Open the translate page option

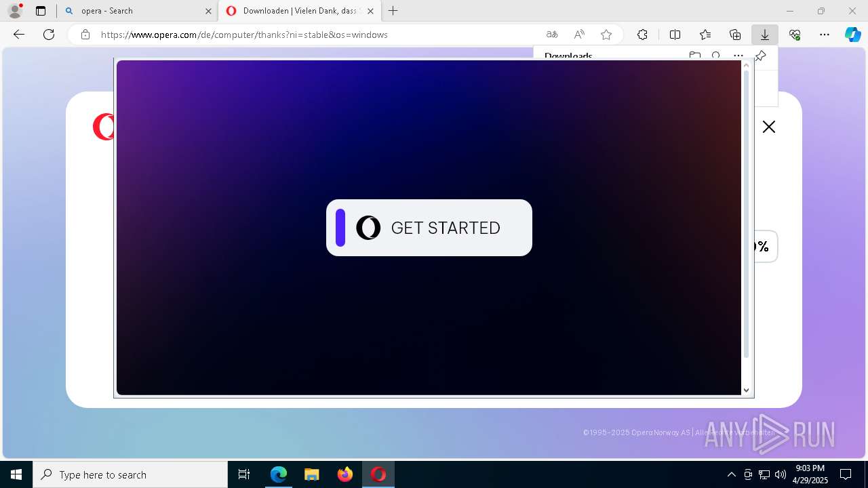552,35
